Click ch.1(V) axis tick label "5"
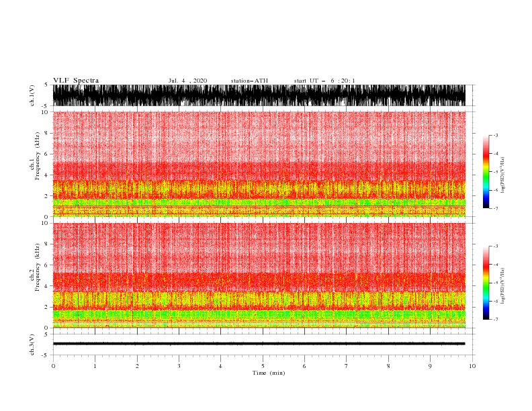Image resolution: width=532 pixels, height=411 pixels. point(46,85)
